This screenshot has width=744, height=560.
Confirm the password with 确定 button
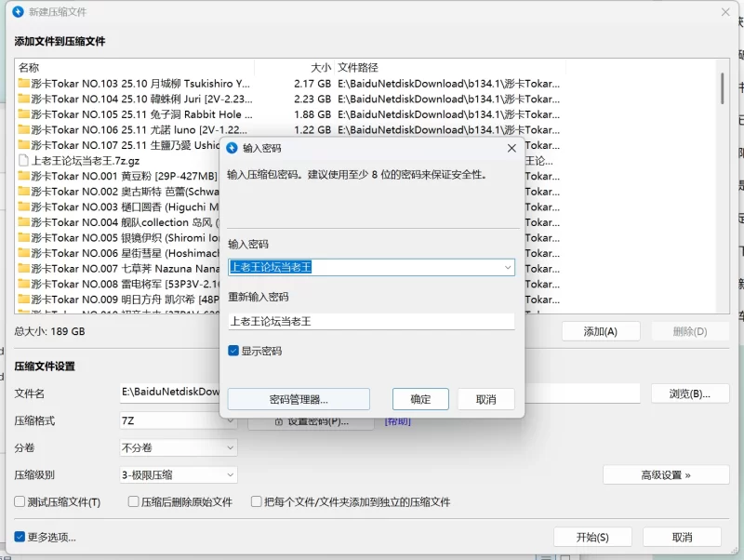click(420, 399)
